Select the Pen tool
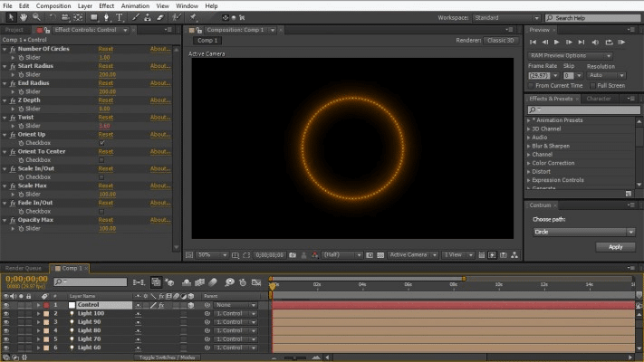The image size is (644, 362). pos(105,17)
